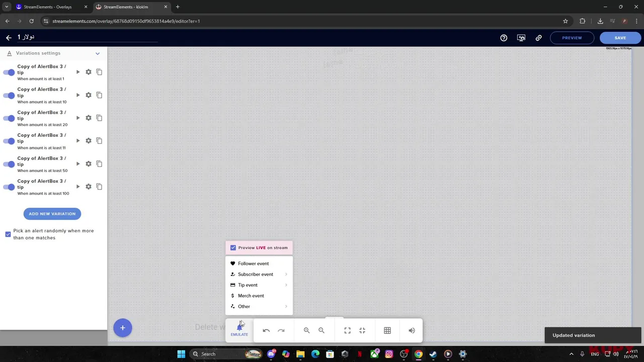
Task: Open File Explorer from the taskbar
Action: pos(300,354)
